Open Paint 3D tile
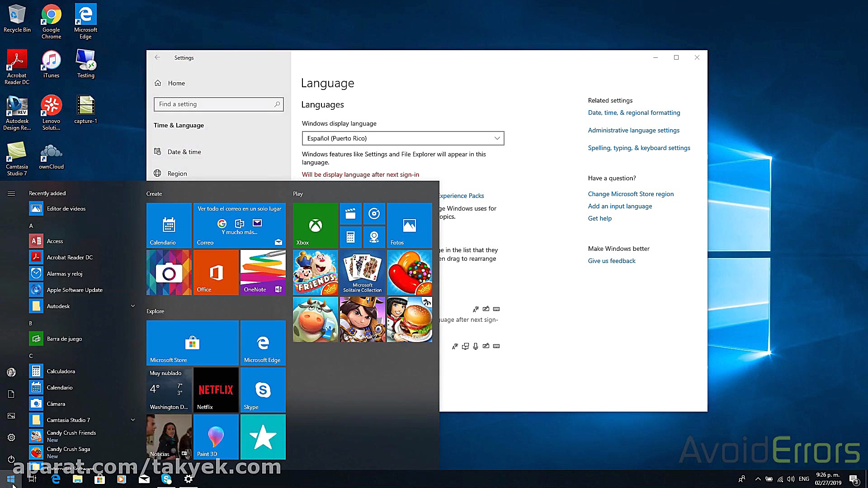The width and height of the screenshot is (868, 488). (x=216, y=436)
